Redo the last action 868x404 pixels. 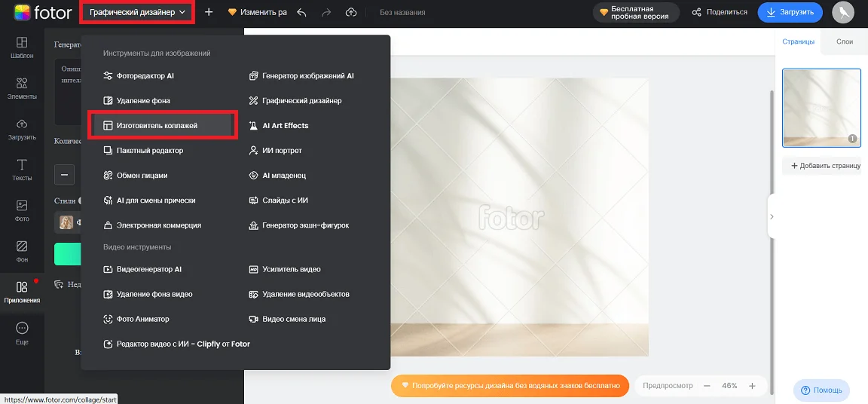(x=326, y=12)
